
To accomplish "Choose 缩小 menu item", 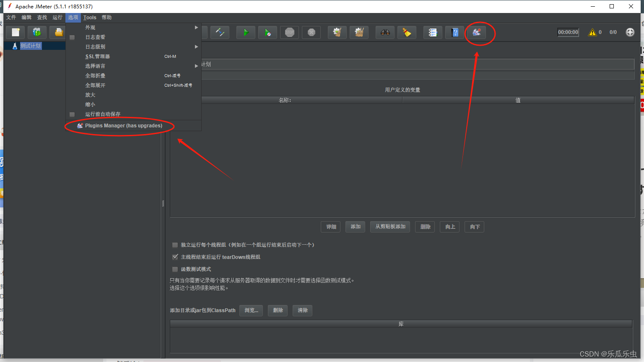I will pos(133,105).
